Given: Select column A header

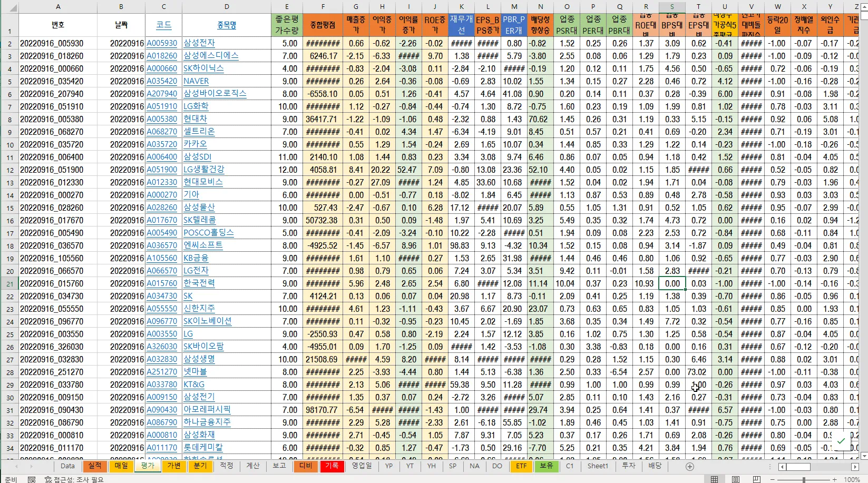Looking at the screenshot, I should pos(58,7).
